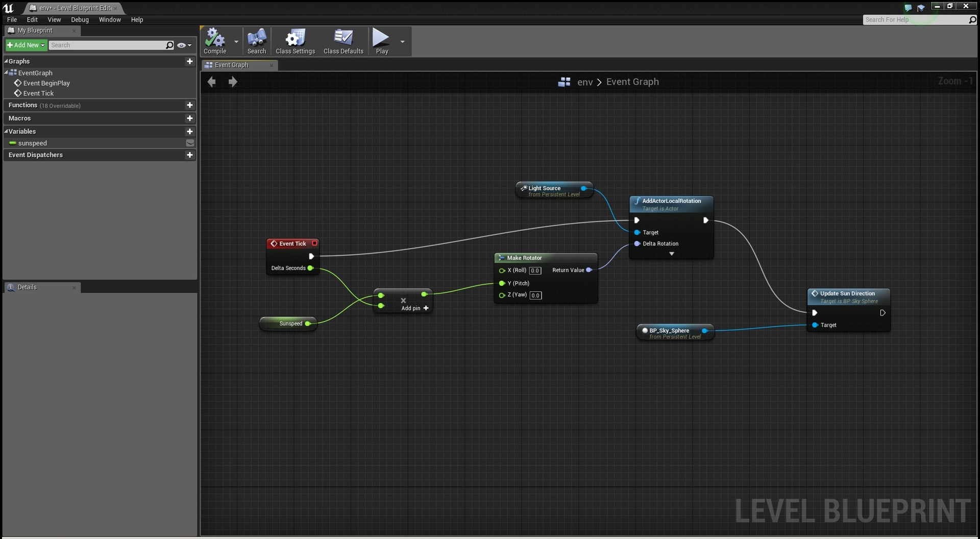This screenshot has height=539, width=980.
Task: Select Event BeginPlay in the tree
Action: point(46,83)
